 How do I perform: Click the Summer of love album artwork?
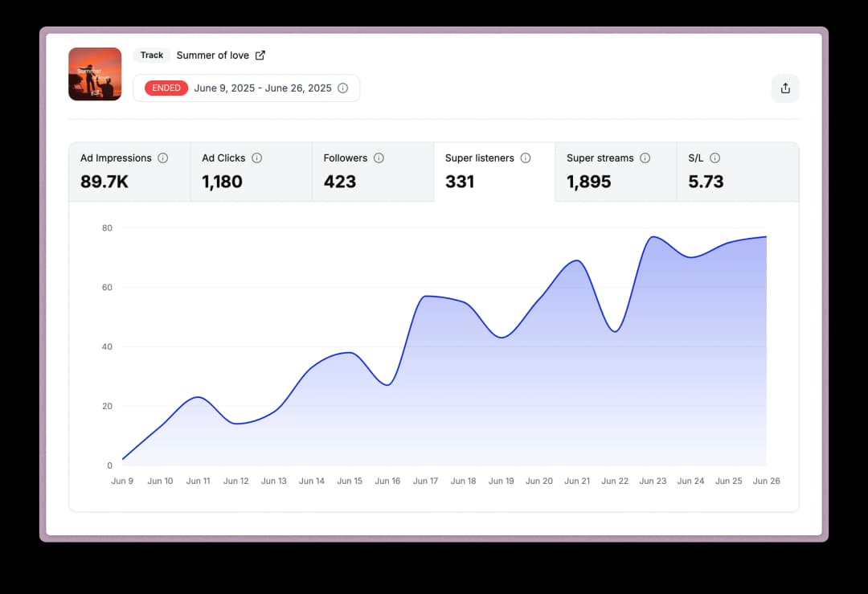point(95,74)
